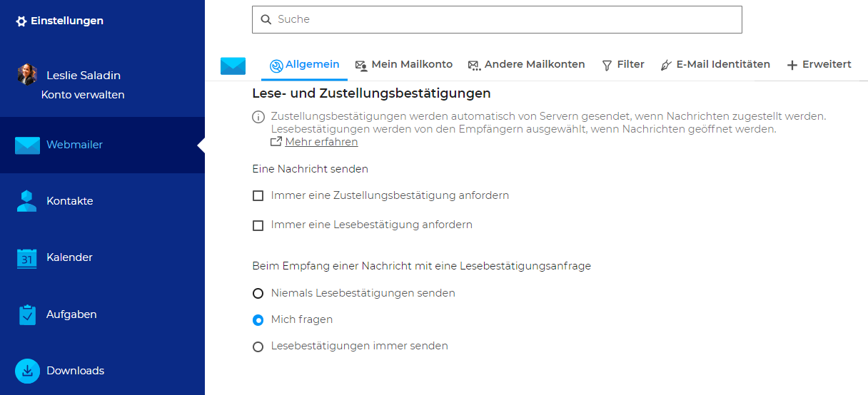Open the Andere Mailkonten tab
This screenshot has height=395, width=868.
click(527, 65)
